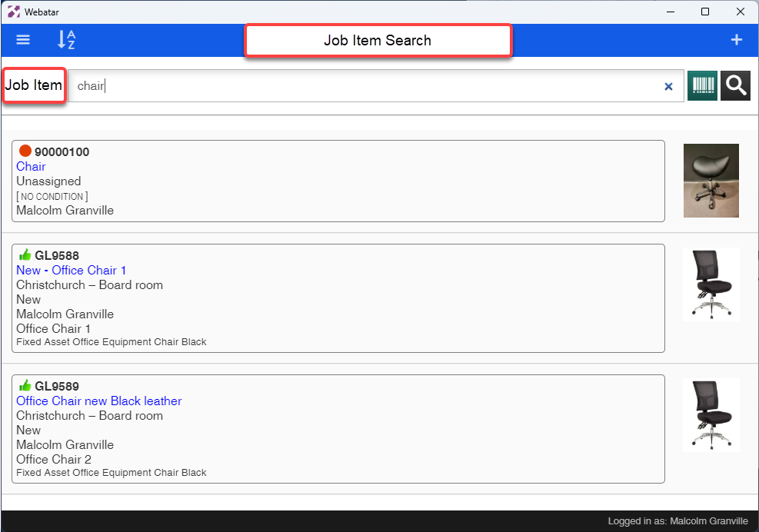
Task: Open the hamburger menu
Action: (23, 40)
